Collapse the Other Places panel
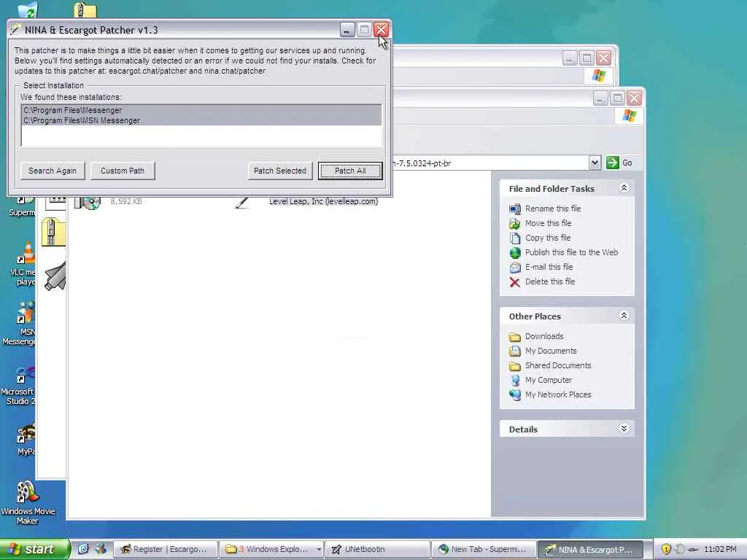747x560 pixels. pyautogui.click(x=624, y=316)
